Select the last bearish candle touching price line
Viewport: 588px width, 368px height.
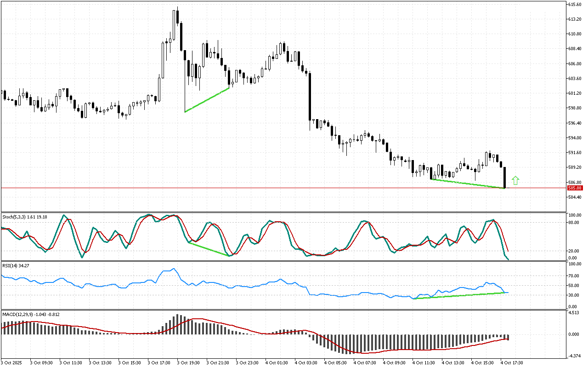pos(504,178)
